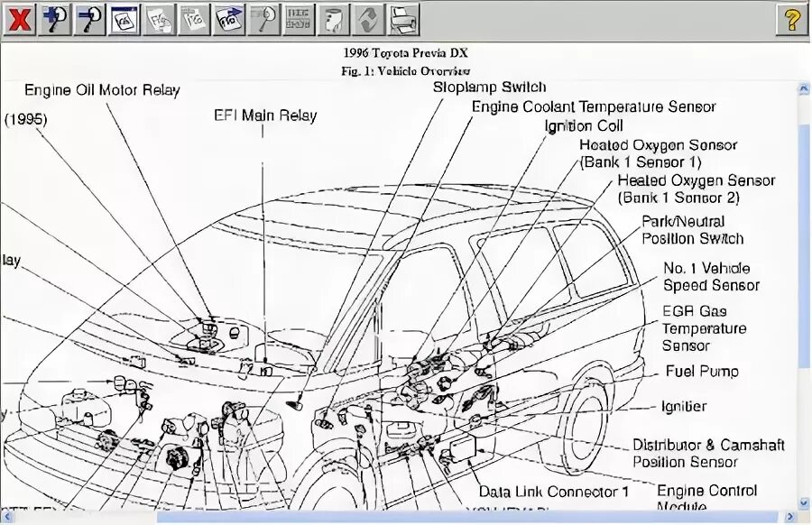
Task: Go to next figure with arrow icon
Action: pos(229,20)
